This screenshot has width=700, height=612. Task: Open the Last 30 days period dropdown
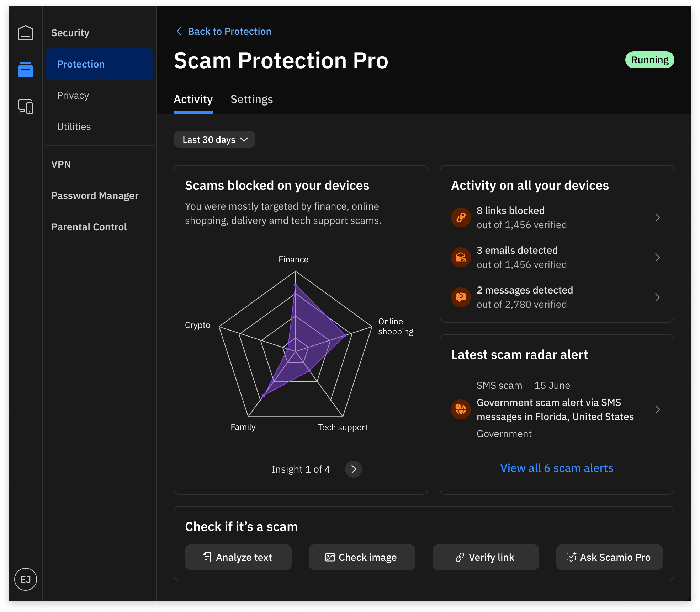coord(214,139)
